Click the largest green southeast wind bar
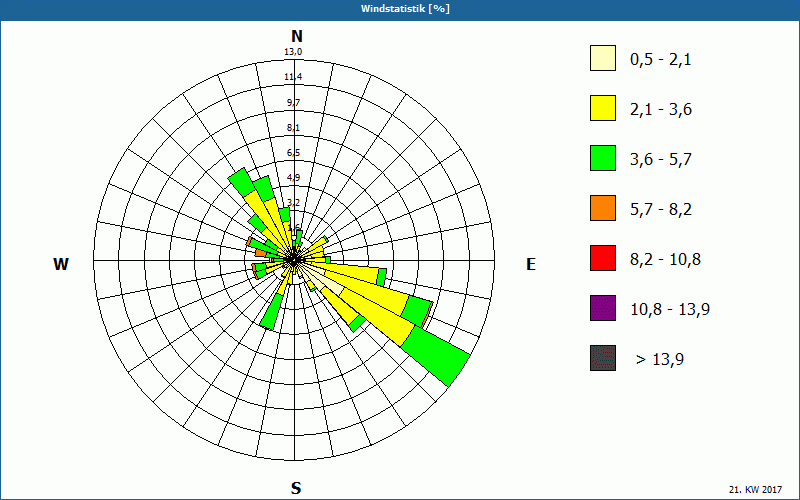 pyautogui.click(x=436, y=355)
